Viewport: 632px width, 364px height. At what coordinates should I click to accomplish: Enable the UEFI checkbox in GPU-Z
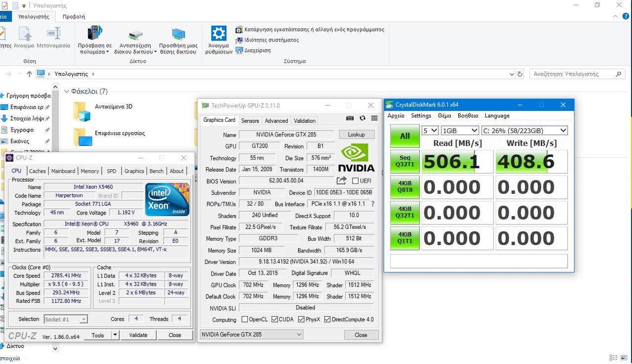355,181
